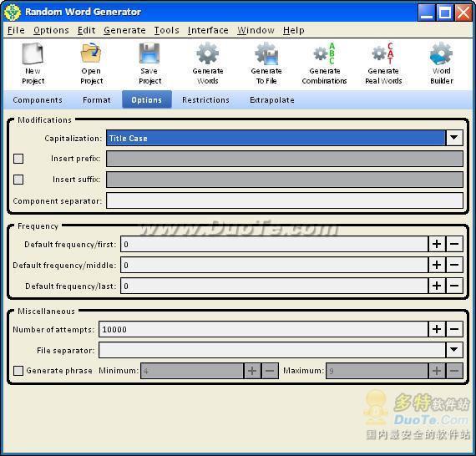Viewport: 476px width, 456px height.
Task: Toggle the Generate phrase checkbox
Action: click(18, 370)
